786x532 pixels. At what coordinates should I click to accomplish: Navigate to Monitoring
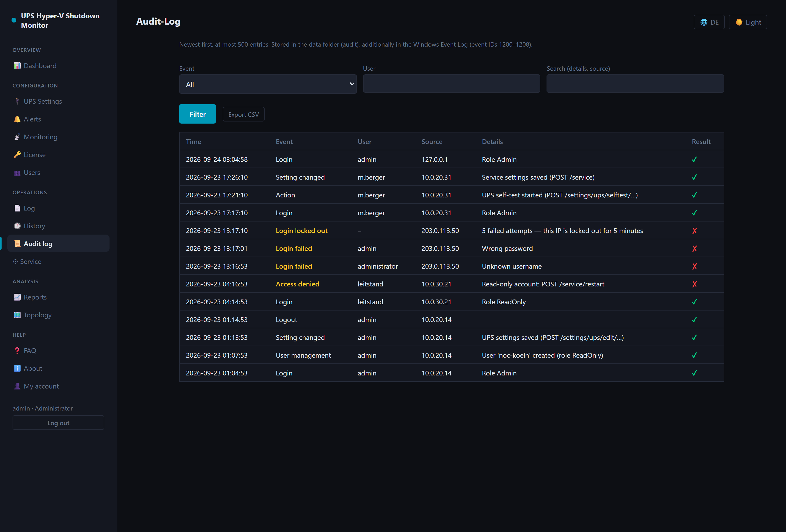[58, 137]
